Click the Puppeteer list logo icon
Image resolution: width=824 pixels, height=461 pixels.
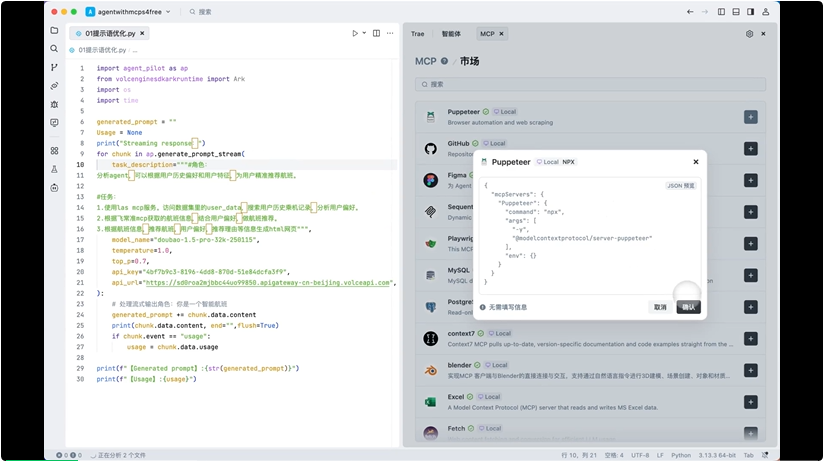pyautogui.click(x=430, y=117)
